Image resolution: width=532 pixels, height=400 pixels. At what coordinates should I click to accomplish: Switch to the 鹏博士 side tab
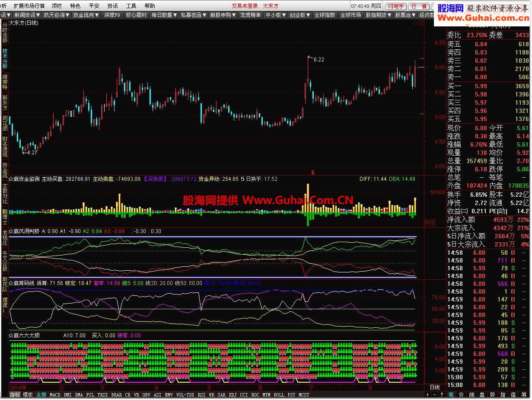[x=5, y=217]
